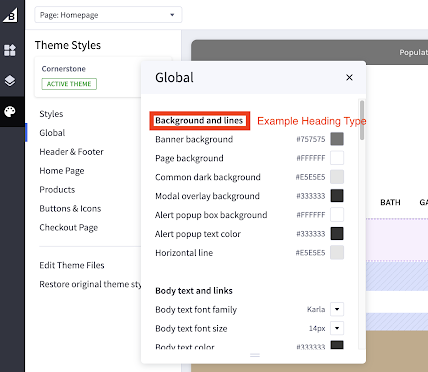
Task: Click the Theme Styles title
Action: point(68,45)
